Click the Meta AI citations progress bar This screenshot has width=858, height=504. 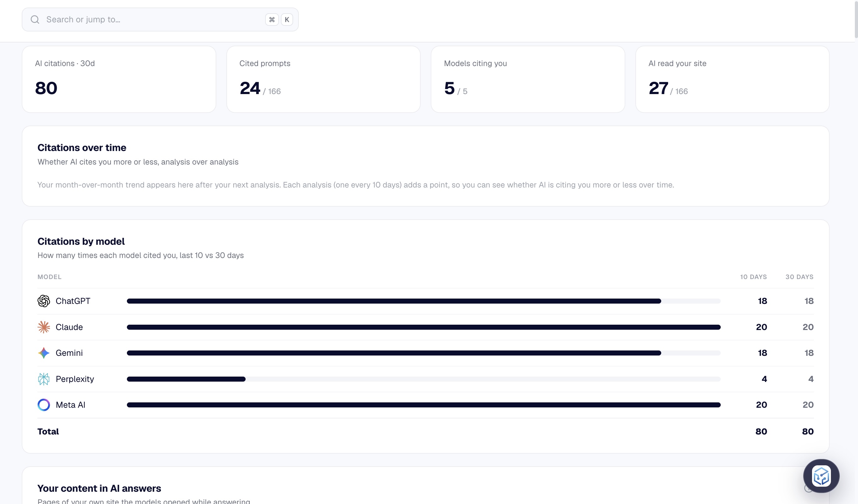click(423, 405)
